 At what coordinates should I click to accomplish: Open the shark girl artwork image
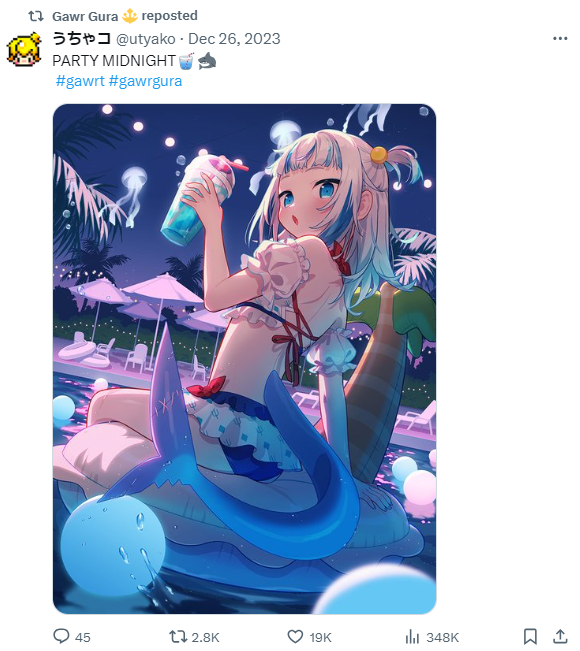point(245,359)
